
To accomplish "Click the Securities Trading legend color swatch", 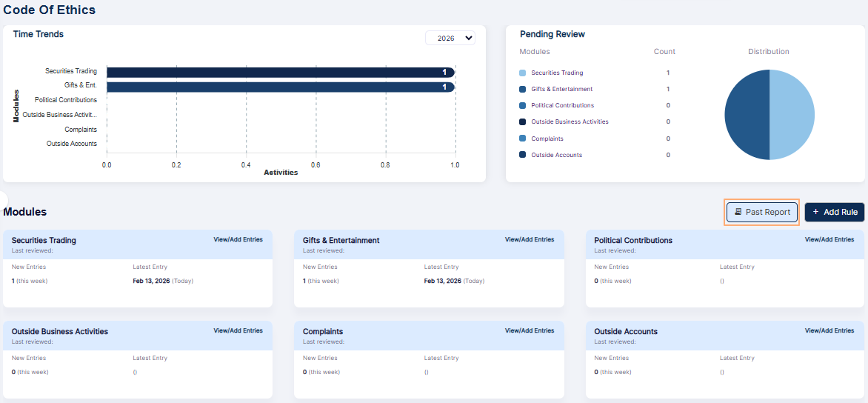I will pyautogui.click(x=523, y=73).
